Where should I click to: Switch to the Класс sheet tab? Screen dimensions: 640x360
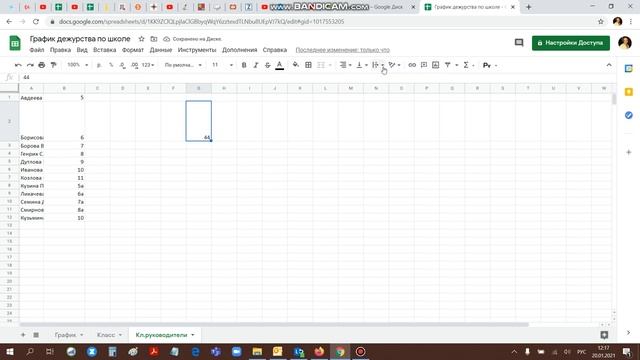pyautogui.click(x=106, y=335)
